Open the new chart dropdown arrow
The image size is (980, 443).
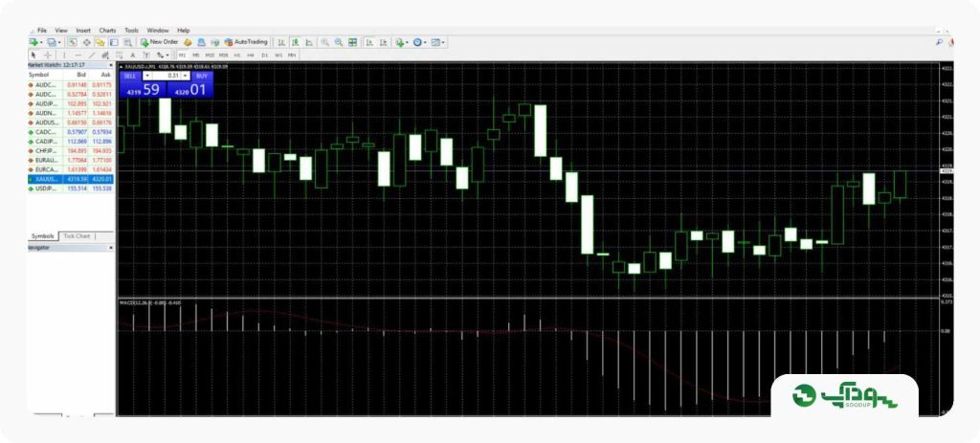pos(41,42)
